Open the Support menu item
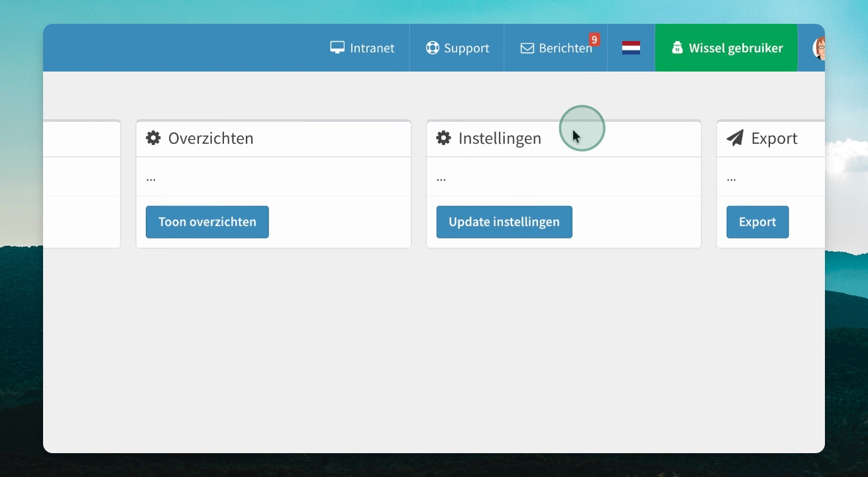The height and width of the screenshot is (477, 868). (x=457, y=48)
